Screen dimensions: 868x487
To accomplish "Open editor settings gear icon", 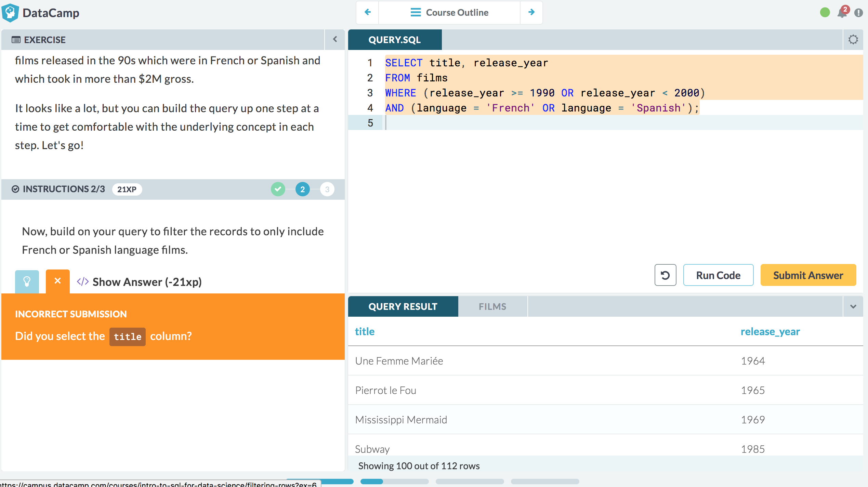I will [853, 40].
